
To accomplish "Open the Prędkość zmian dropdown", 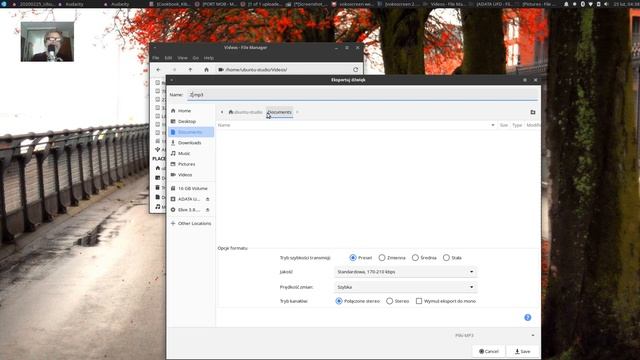I will [405, 287].
